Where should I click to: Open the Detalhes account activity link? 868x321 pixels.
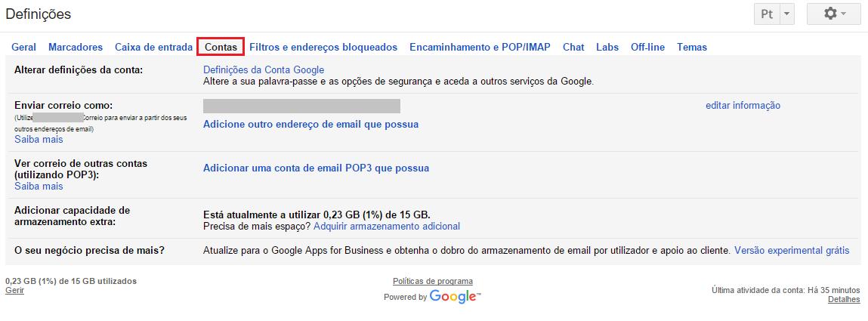(x=844, y=299)
